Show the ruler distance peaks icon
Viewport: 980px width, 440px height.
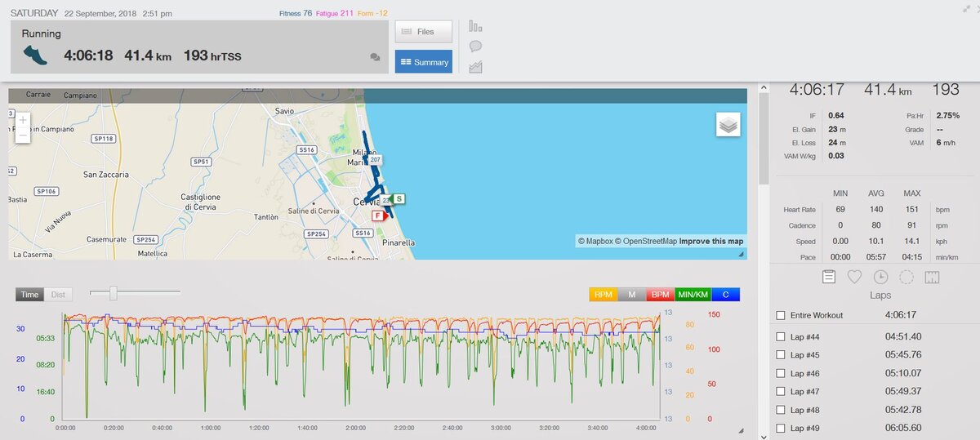932,277
